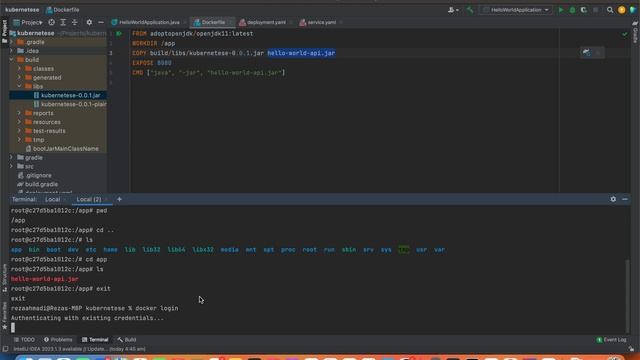Open the Favorites tool window star

pyautogui.click(x=4, y=316)
